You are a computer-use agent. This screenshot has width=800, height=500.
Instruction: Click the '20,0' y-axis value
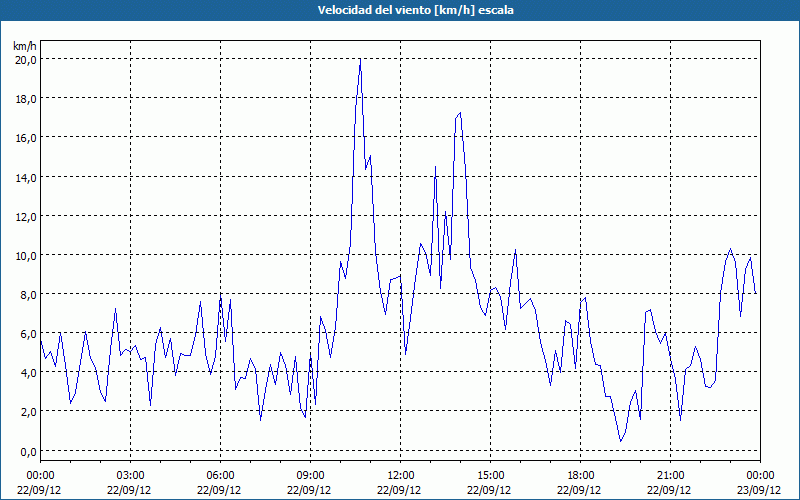[x=26, y=59]
